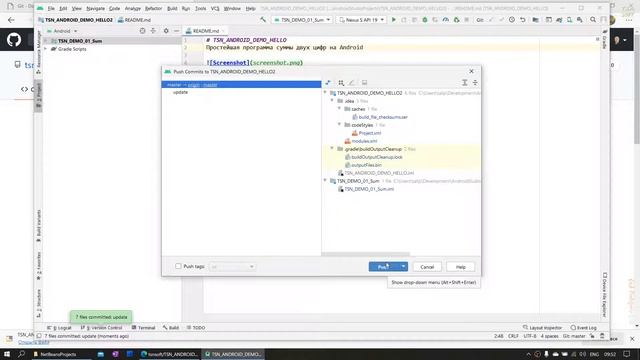Open Nexus 5 API 19 device dropdown
This screenshot has width=640, height=360.
(x=362, y=20)
